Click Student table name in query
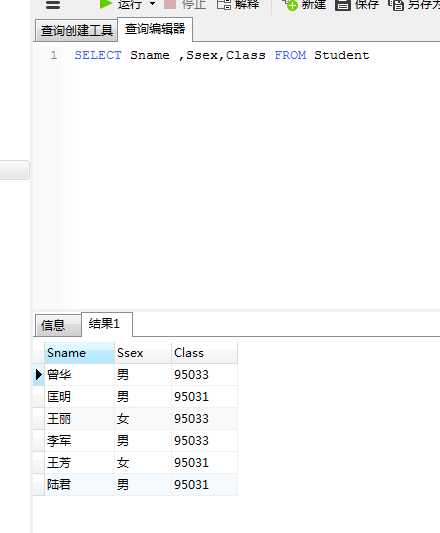The width and height of the screenshot is (440, 533). [x=342, y=55]
